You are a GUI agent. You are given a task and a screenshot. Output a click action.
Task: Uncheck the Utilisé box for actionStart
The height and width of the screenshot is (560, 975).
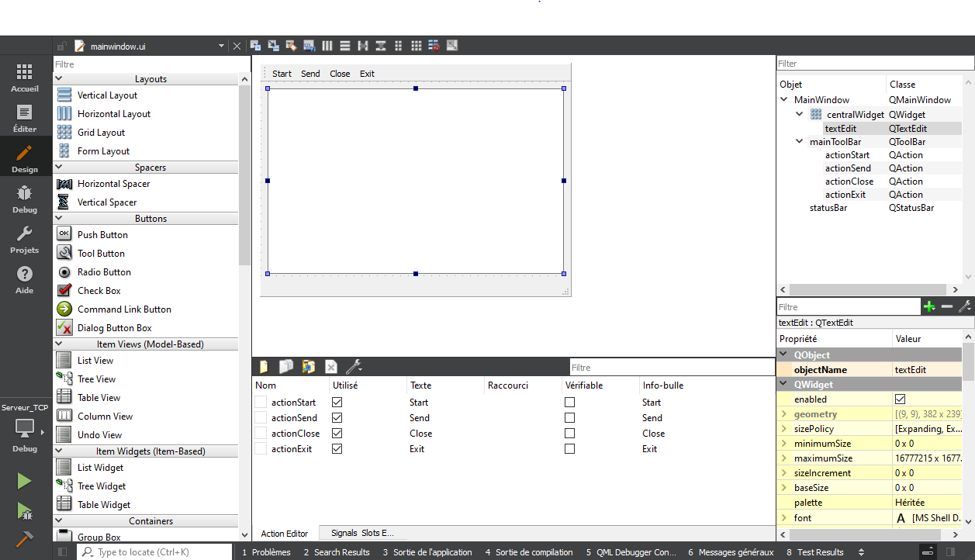coord(337,402)
